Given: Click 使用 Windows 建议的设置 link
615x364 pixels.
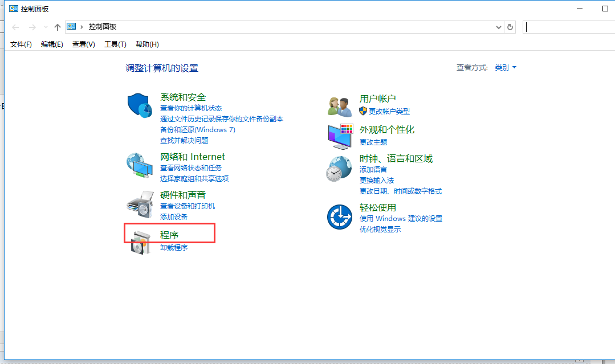Looking at the screenshot, I should point(401,219).
